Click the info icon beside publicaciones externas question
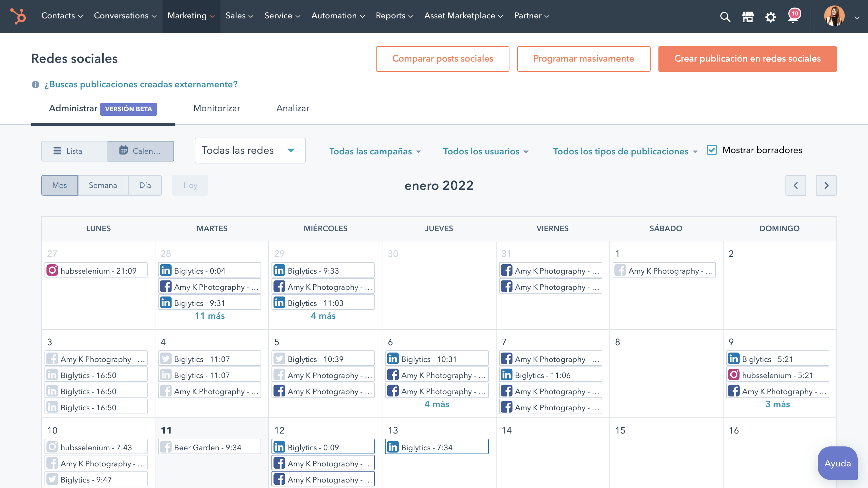868x488 pixels. [x=35, y=84]
